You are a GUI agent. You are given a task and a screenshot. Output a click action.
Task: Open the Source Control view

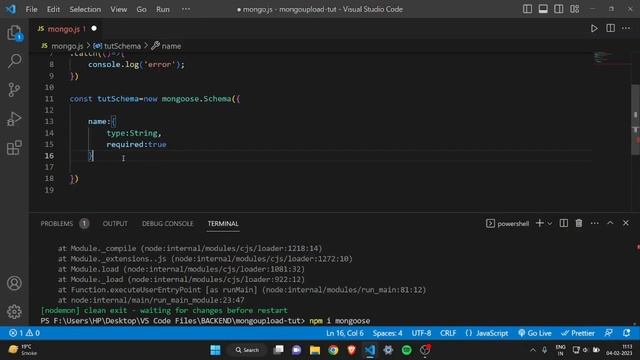point(14,90)
